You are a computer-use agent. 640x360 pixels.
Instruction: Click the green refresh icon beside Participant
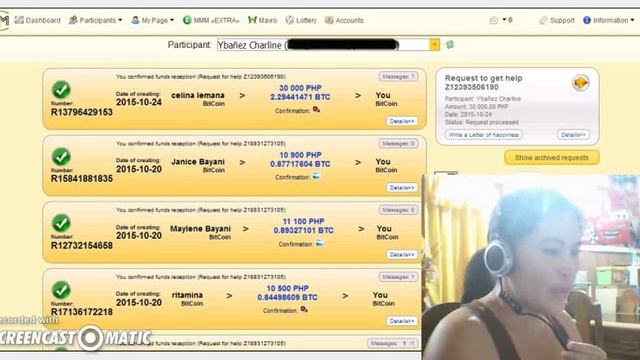450,44
